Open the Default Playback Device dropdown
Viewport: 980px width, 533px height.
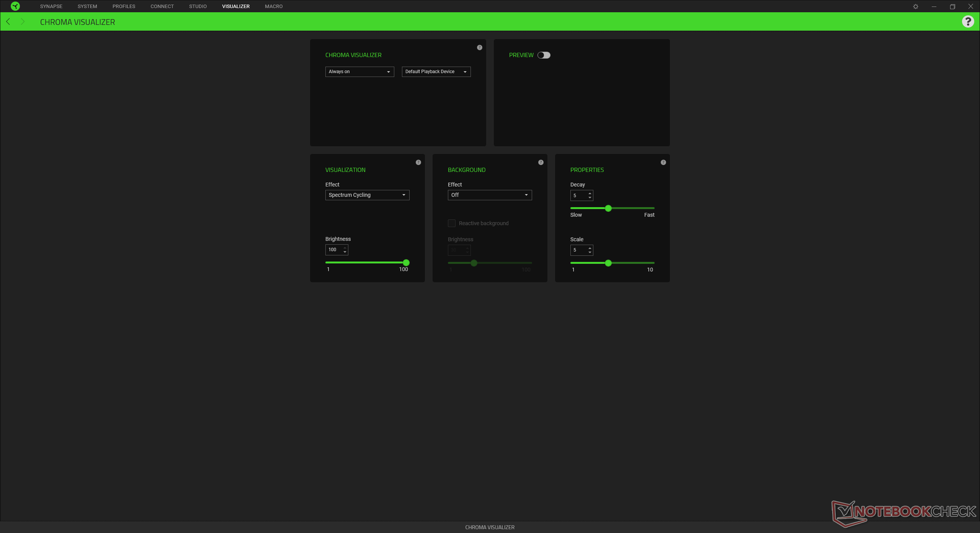point(436,71)
